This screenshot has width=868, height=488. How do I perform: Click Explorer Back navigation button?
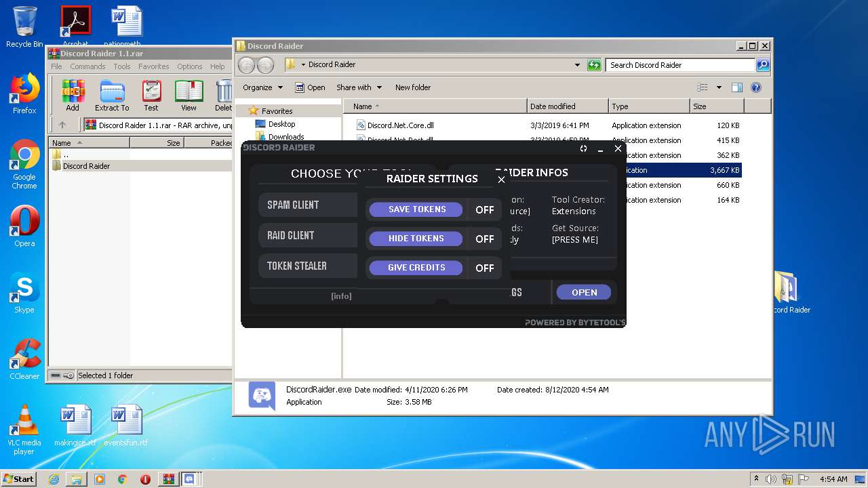(246, 65)
